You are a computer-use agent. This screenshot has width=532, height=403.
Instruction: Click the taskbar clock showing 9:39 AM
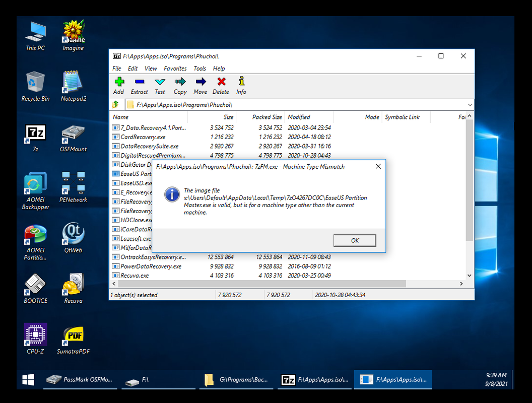[496, 380]
